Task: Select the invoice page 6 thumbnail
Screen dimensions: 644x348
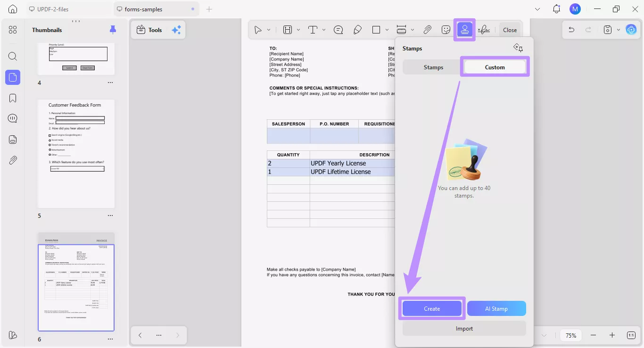Action: [x=76, y=282]
